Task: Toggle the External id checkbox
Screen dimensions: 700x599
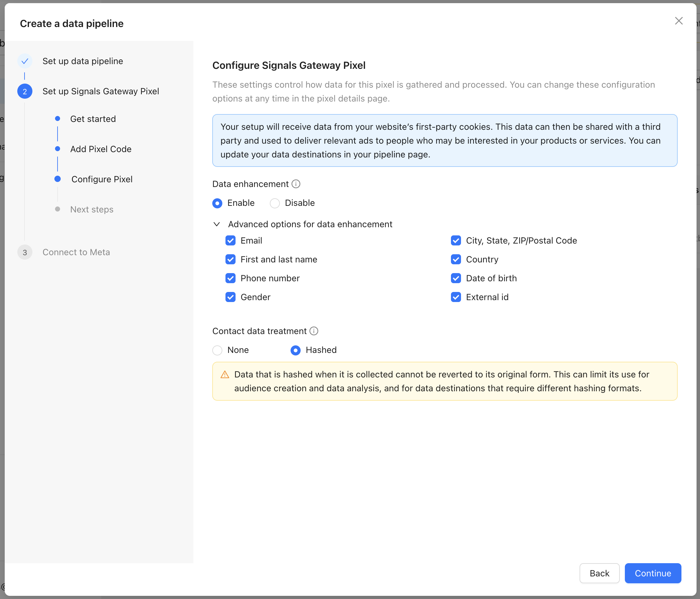Action: [456, 297]
